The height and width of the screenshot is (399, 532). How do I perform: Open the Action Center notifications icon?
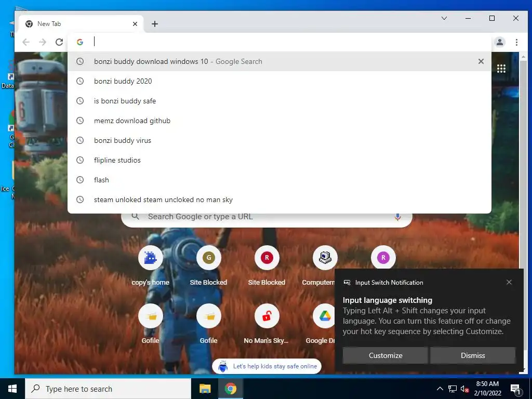pos(515,389)
